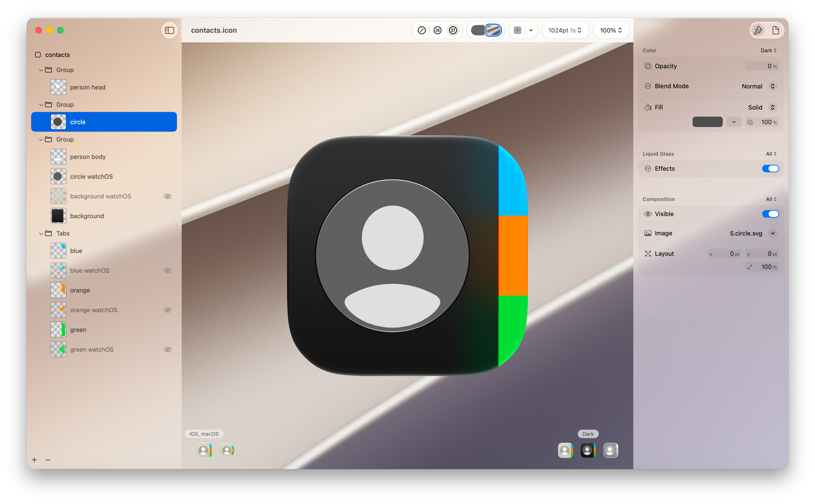Select the contacts root item
The height and width of the screenshot is (504, 815).
(x=57, y=55)
